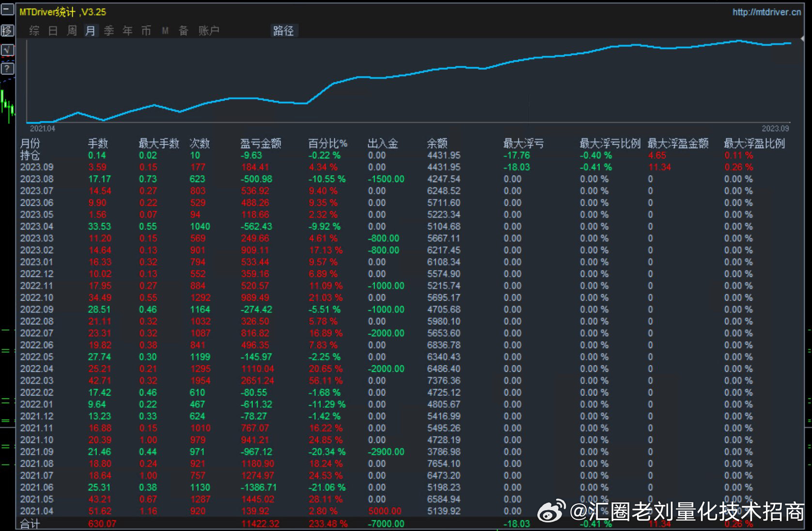Image resolution: width=812 pixels, height=531 pixels.
Task: Click the blue equity curve chart
Action: (408, 81)
